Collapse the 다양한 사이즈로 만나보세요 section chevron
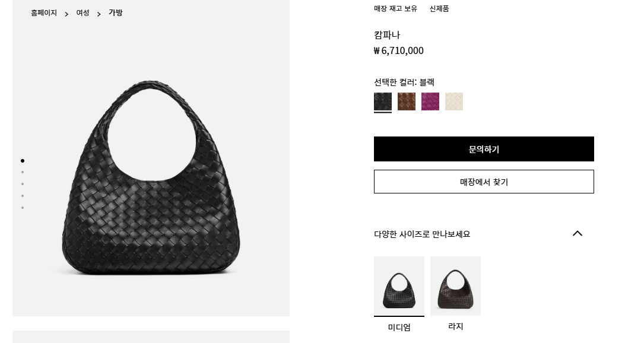The image size is (644, 343). pyautogui.click(x=577, y=233)
